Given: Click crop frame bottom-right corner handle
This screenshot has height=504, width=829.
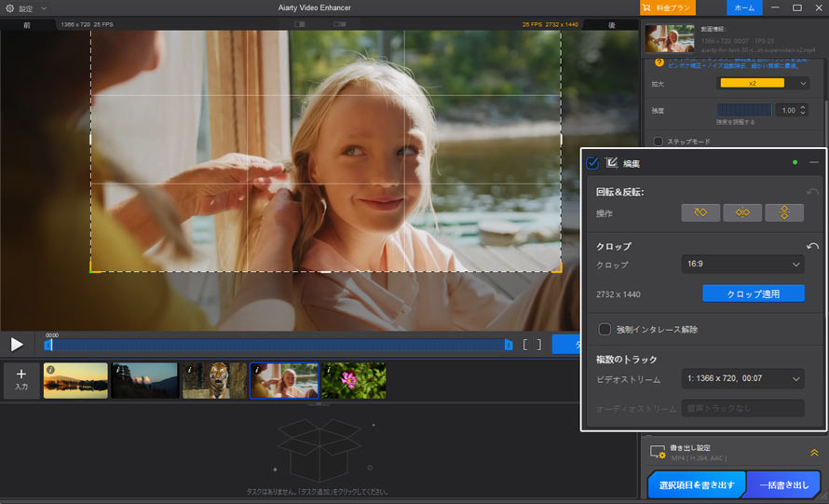Looking at the screenshot, I should tap(558, 269).
